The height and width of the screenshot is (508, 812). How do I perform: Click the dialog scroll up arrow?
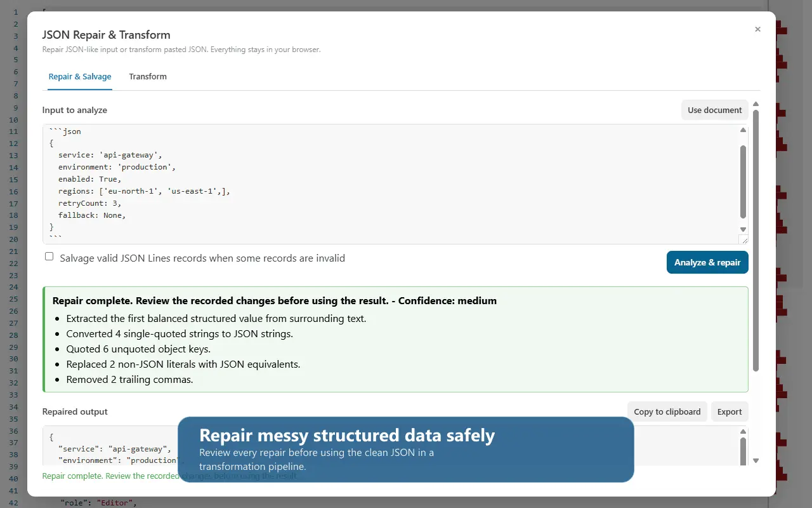756,104
